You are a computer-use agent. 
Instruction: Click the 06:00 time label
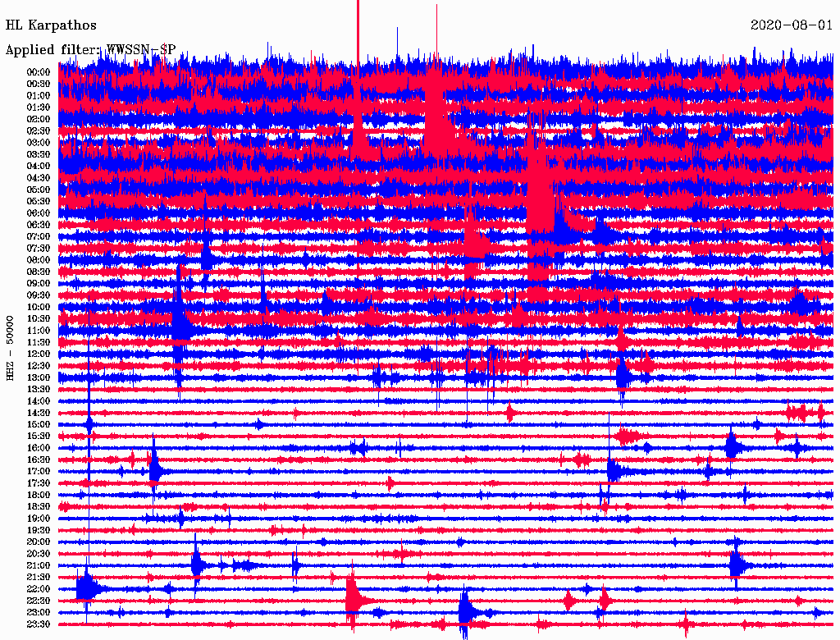pyautogui.click(x=39, y=213)
